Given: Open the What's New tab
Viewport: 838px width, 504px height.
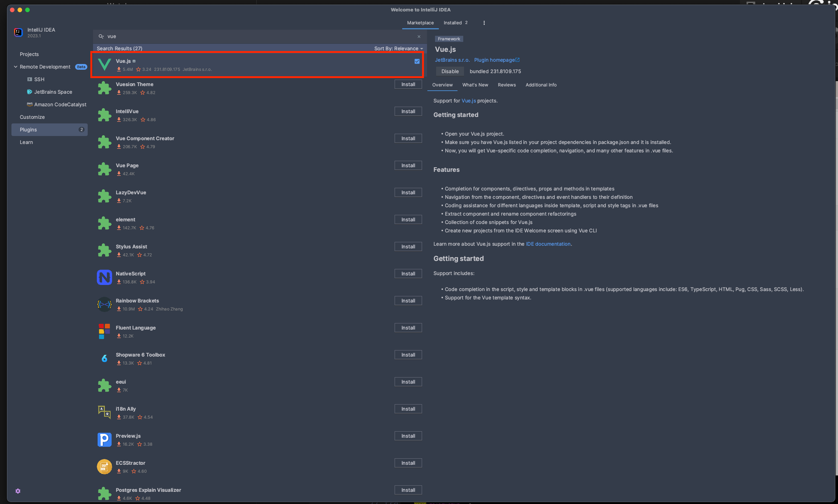Looking at the screenshot, I should tap(475, 85).
